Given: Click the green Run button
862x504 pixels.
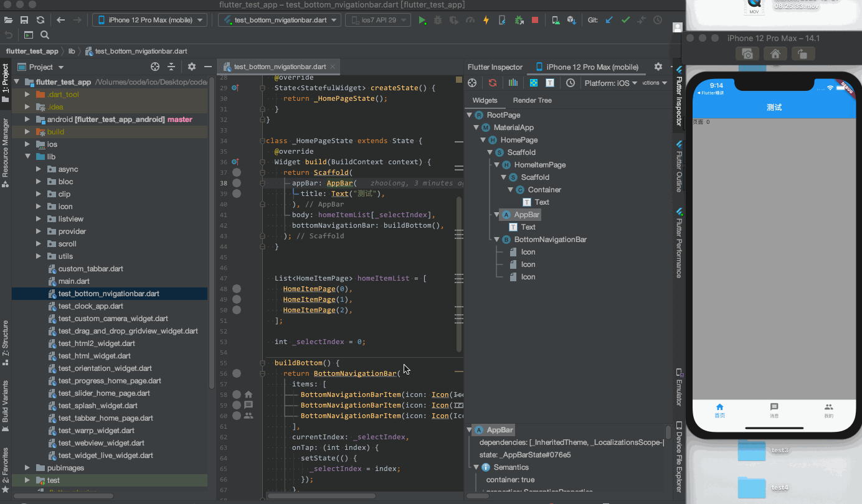Looking at the screenshot, I should coord(422,20).
